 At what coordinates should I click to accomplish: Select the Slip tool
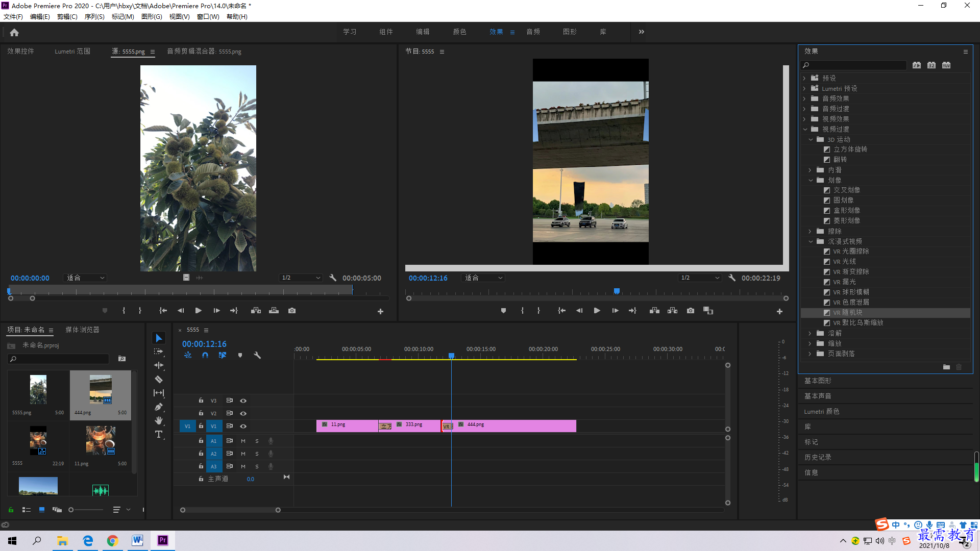coord(159,393)
